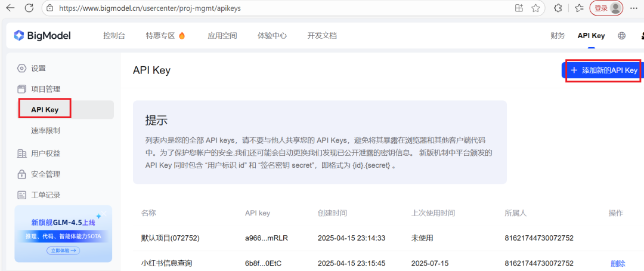Click the 操作 column header

(x=615, y=213)
